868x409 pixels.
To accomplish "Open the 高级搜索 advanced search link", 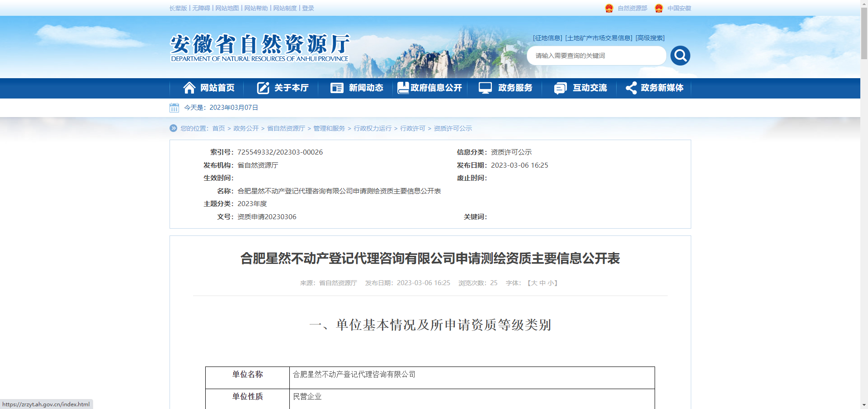I will 650,38.
